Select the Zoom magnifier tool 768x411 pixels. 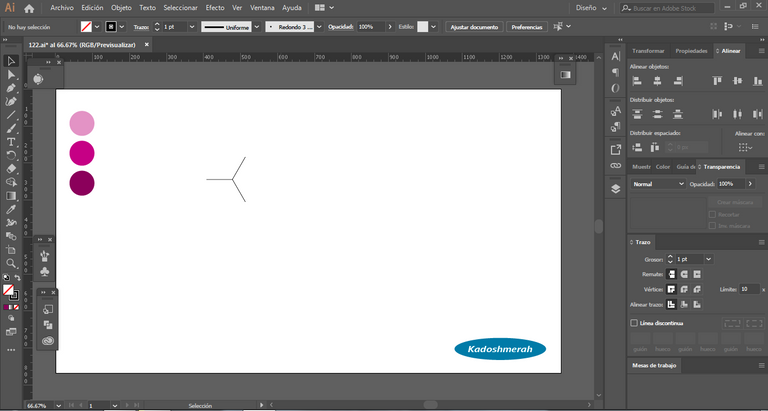11,263
